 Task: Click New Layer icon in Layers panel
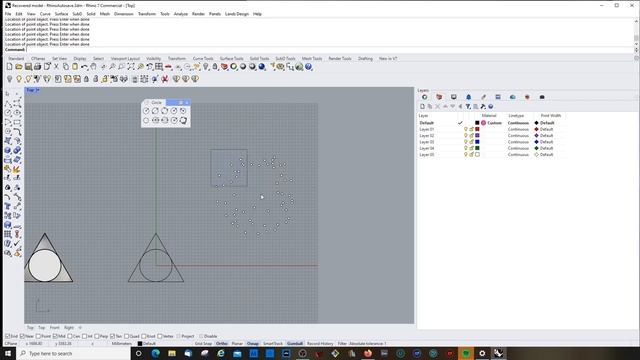click(422, 107)
